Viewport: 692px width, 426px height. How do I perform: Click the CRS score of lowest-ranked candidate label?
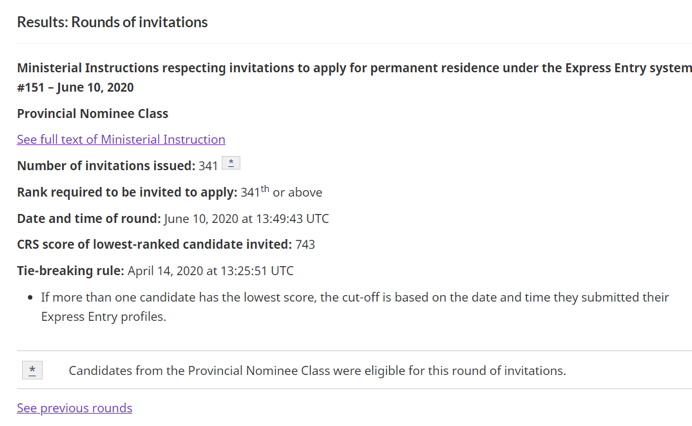pos(154,244)
